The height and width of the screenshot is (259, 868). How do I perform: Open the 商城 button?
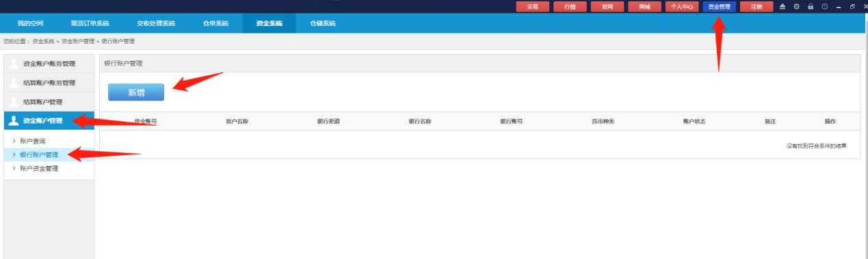tap(644, 7)
